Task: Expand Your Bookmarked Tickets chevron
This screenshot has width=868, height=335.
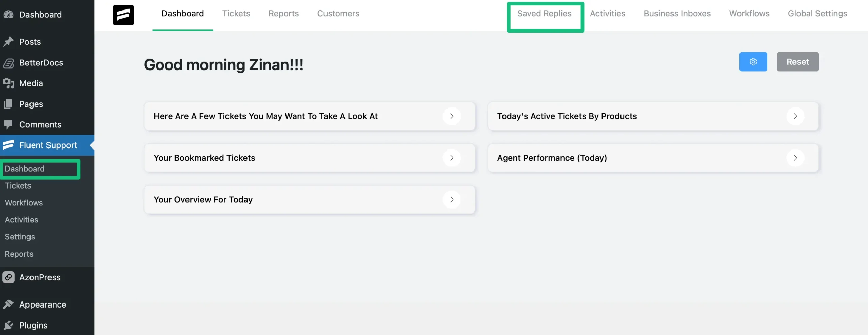Action: coord(452,158)
